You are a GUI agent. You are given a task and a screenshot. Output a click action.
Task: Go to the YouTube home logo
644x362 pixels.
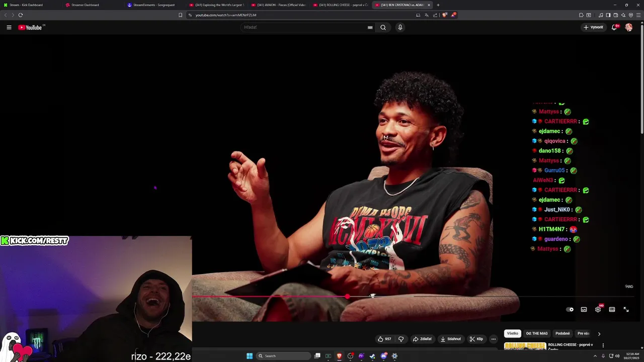click(x=30, y=27)
